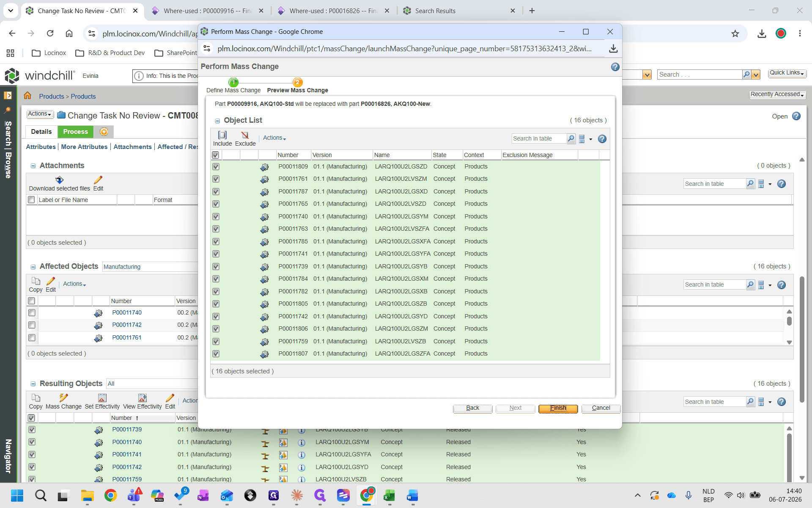Open the Actions menu beside Change Task title
Screen dimensions: 812x508
pyautogui.click(x=40, y=114)
